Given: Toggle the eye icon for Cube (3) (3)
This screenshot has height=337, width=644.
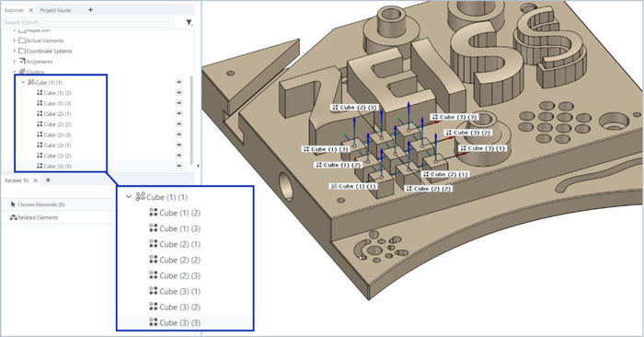Looking at the screenshot, I should pos(179,166).
